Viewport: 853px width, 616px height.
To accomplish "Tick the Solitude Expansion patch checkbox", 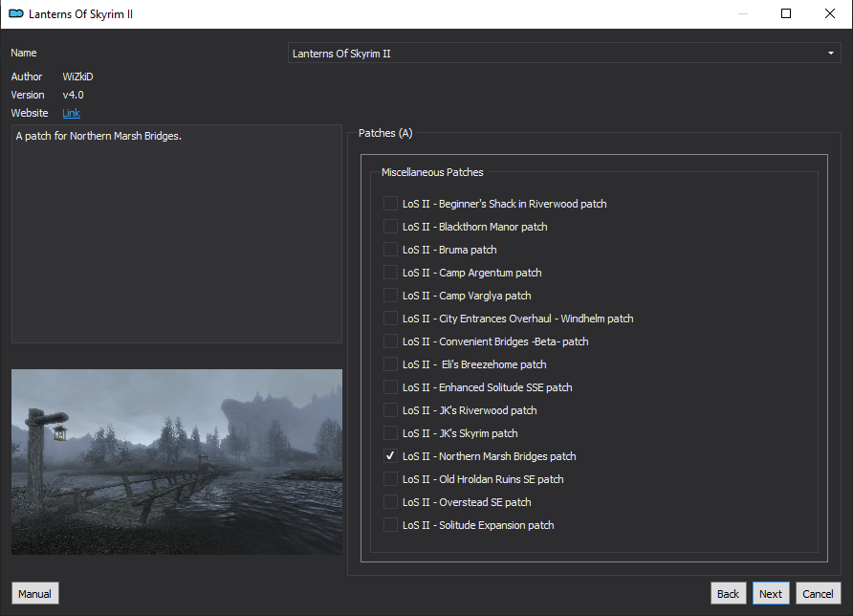I will pyautogui.click(x=390, y=525).
